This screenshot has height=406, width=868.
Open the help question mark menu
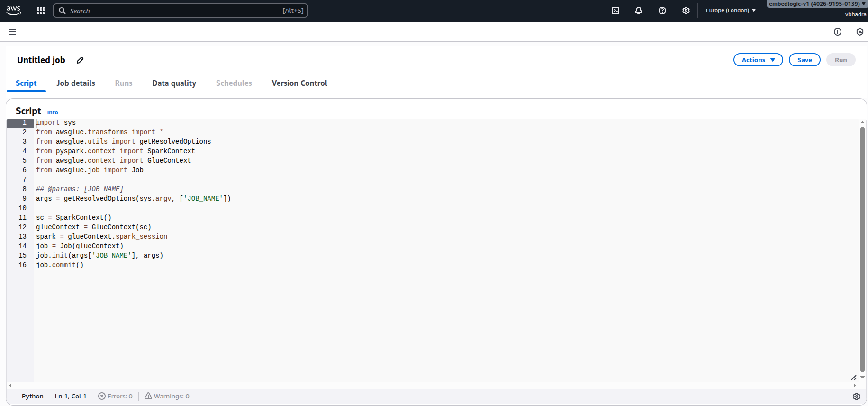click(x=662, y=10)
